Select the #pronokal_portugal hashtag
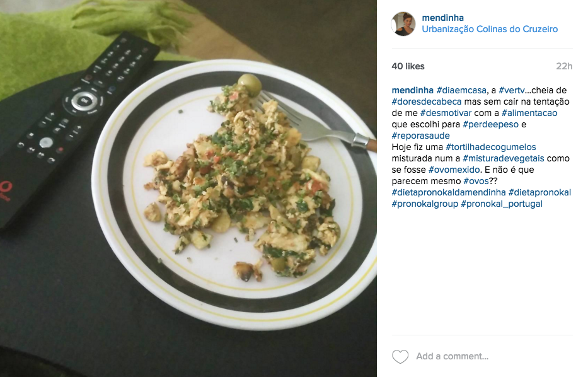Viewport: 588px width, 377px height. coord(502,204)
